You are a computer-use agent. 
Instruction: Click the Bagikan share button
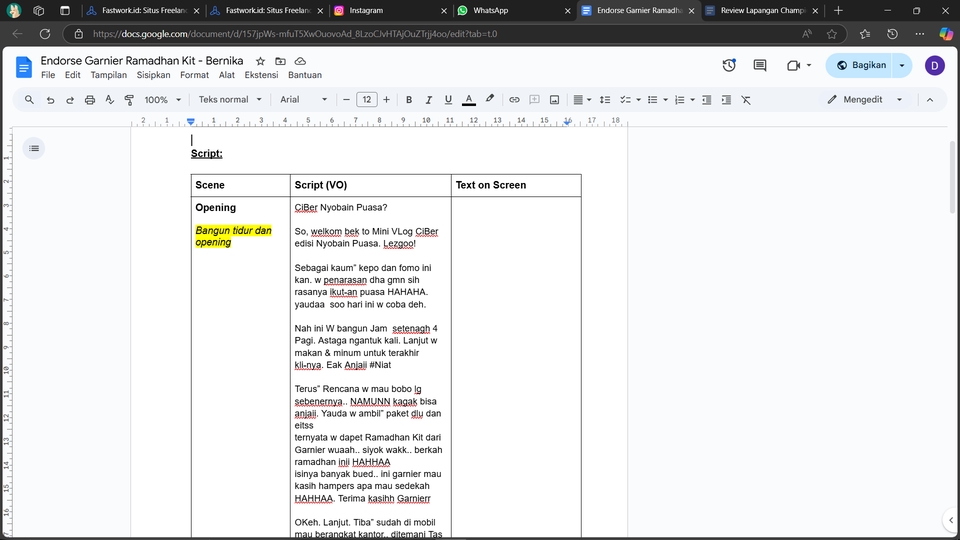coord(860,66)
